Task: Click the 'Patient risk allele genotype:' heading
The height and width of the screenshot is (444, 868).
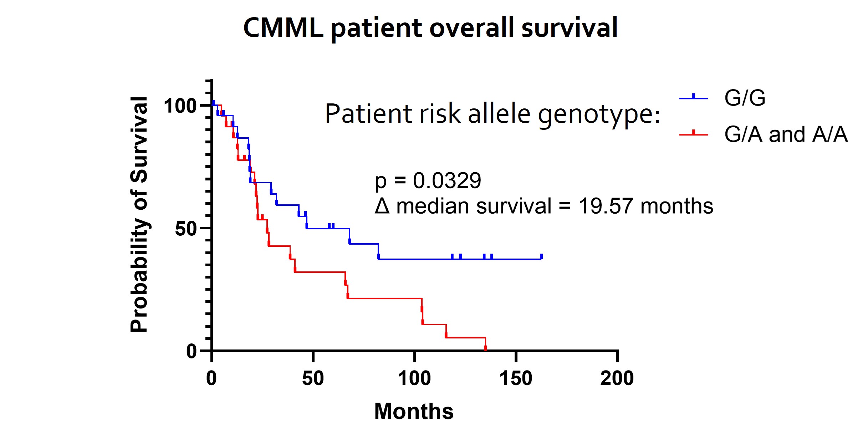Action: (x=492, y=114)
